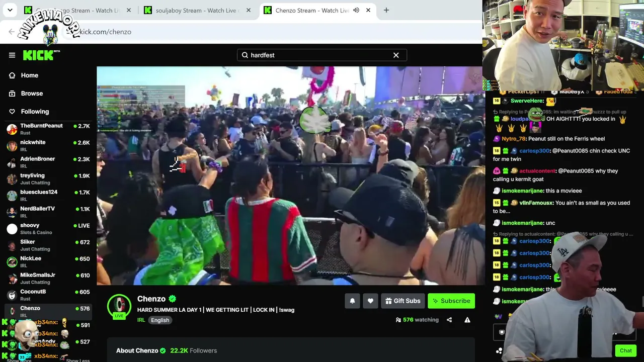644x362 pixels.
Task: Click the three-dots icon left of the Chat button
Action: [x=499, y=350]
